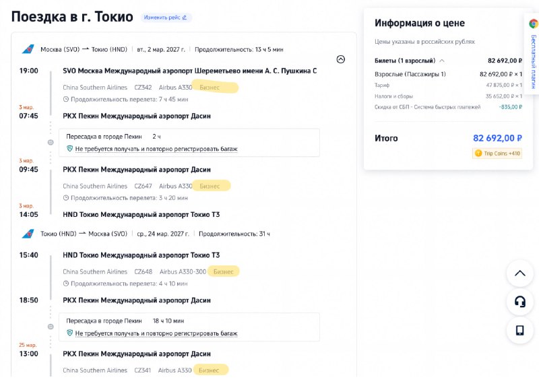Viewport: 539px width, 392px height.
Task: Click the Бизнес class label for flight CZ342
Action: click(210, 88)
